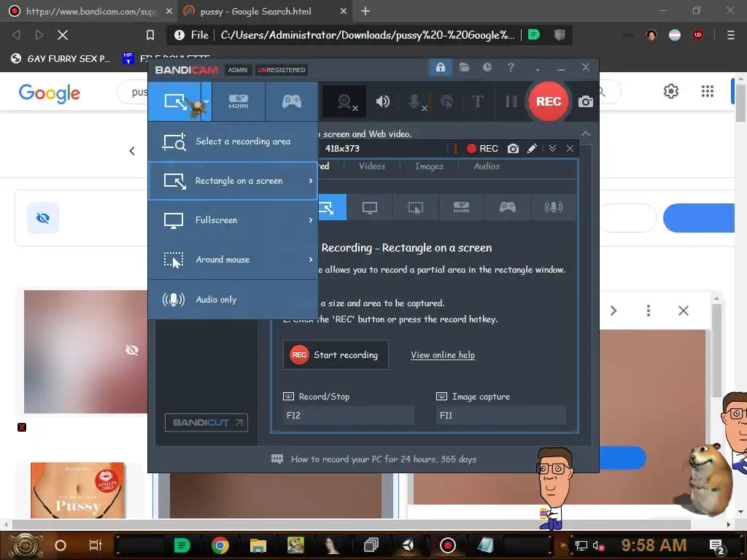Open the browser hamburger menu
The image size is (747, 560).
pyautogui.click(x=730, y=35)
